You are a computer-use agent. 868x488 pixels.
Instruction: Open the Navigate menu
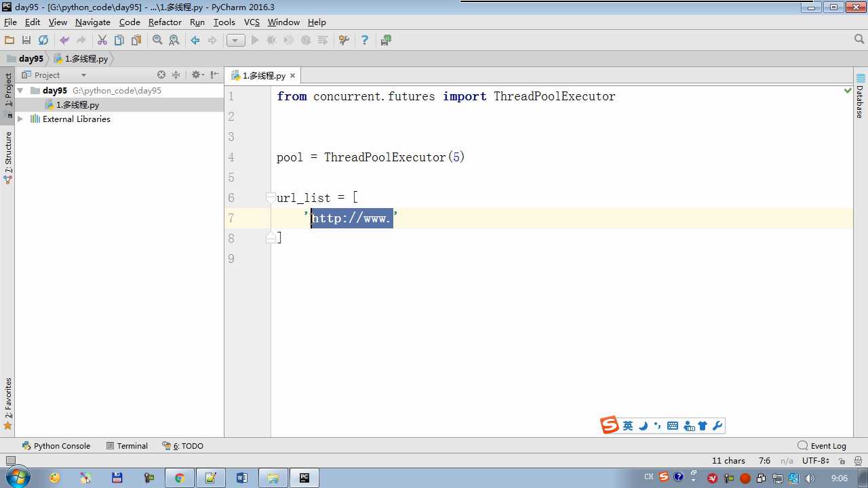(93, 22)
